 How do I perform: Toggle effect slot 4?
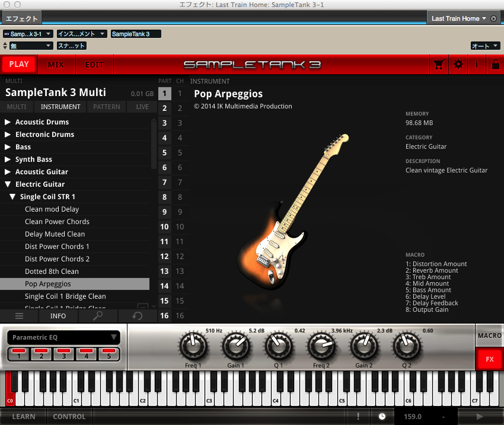(87, 354)
